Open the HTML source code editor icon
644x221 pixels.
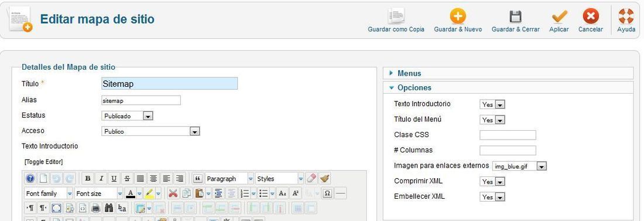click(83, 208)
